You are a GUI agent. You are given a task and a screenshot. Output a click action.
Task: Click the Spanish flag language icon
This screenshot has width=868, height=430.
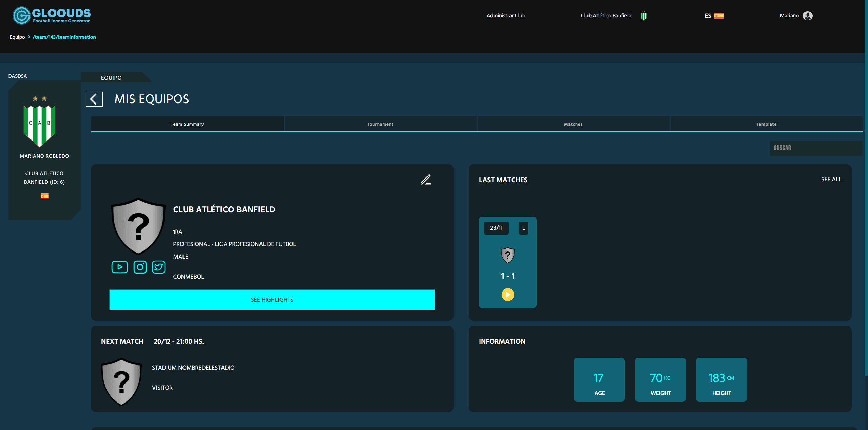pos(719,16)
